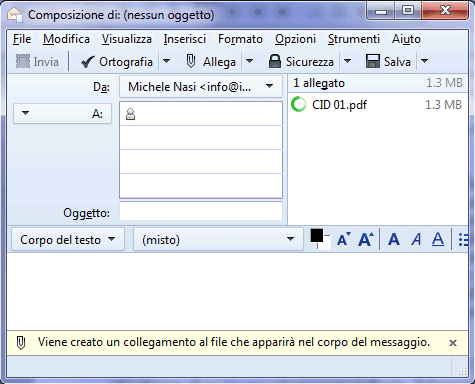The image size is (475, 384).
Task: Increase font size with larger A icon
Action: [366, 239]
